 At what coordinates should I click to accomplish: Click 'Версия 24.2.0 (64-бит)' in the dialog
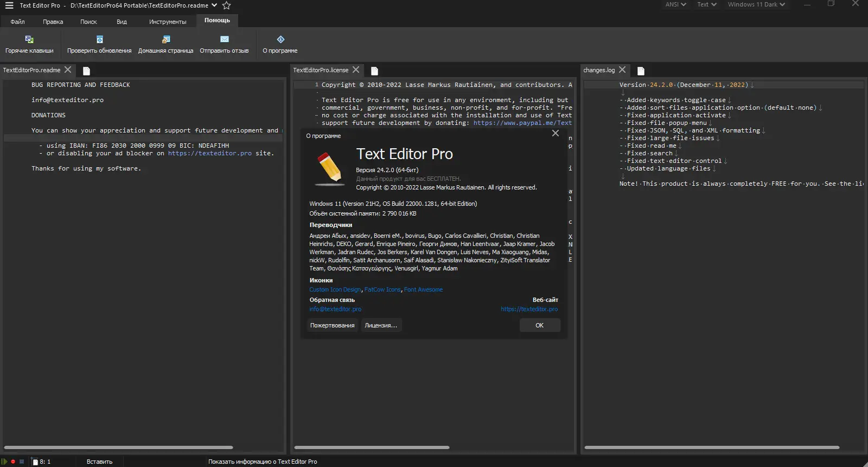[x=387, y=170]
